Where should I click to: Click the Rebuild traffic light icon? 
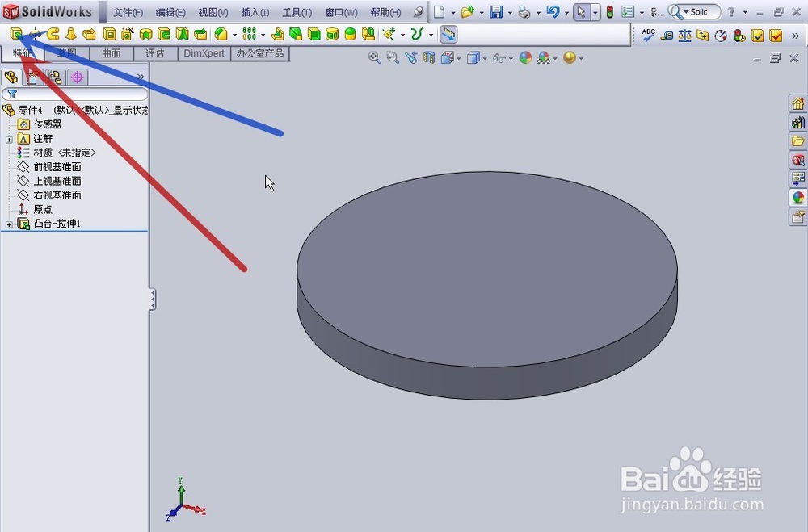point(609,12)
